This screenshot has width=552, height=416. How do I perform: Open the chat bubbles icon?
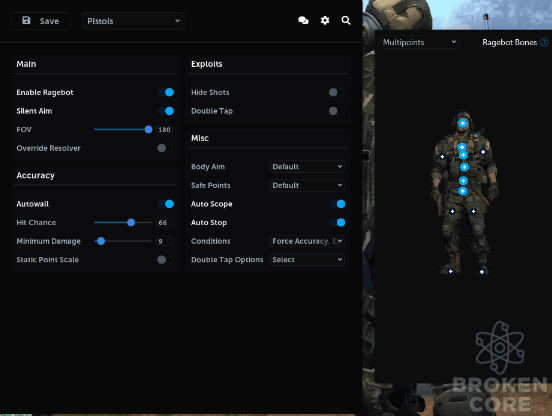pyautogui.click(x=303, y=20)
